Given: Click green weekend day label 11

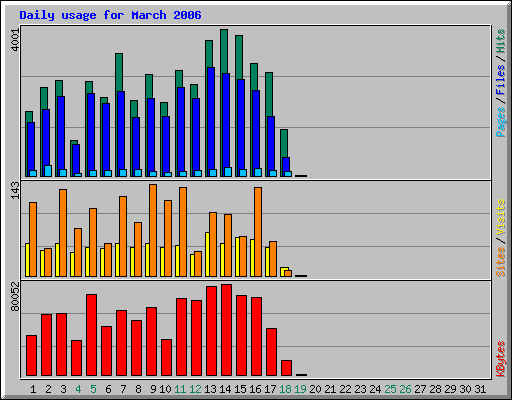Looking at the screenshot, I should [x=180, y=389].
